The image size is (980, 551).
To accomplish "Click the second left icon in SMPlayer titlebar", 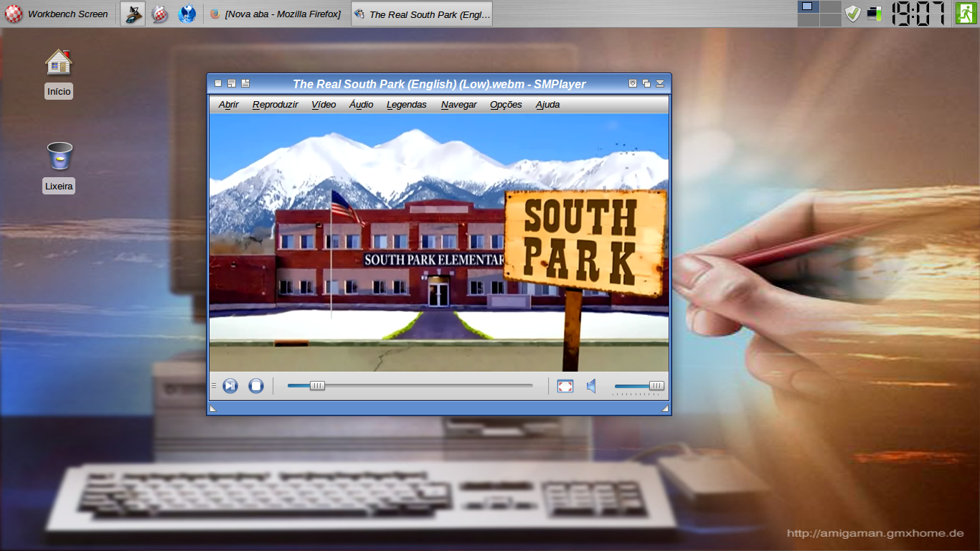I will (232, 83).
